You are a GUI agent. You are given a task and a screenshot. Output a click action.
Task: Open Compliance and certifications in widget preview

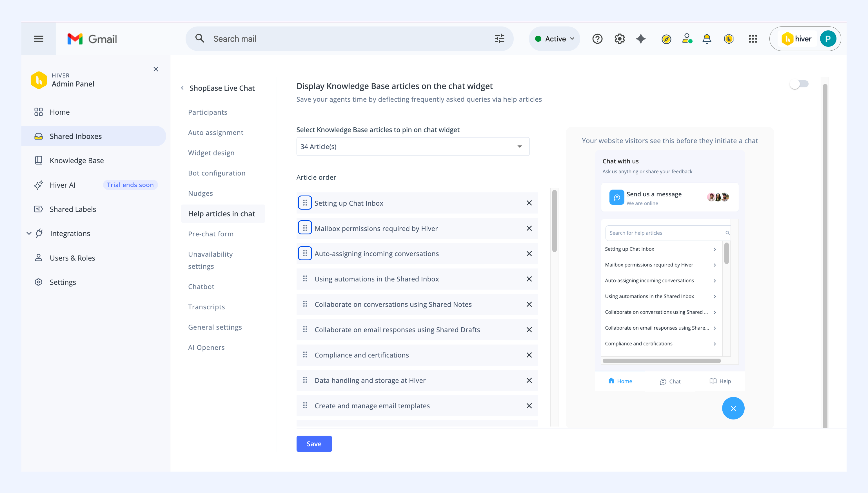pyautogui.click(x=660, y=344)
